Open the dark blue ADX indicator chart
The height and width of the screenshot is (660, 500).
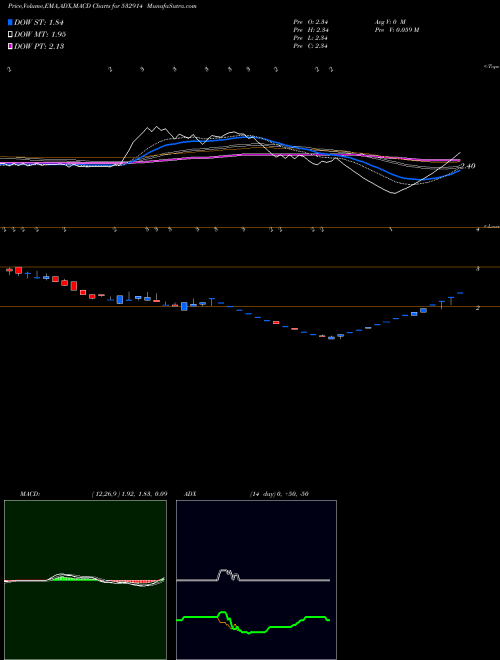pos(256,580)
